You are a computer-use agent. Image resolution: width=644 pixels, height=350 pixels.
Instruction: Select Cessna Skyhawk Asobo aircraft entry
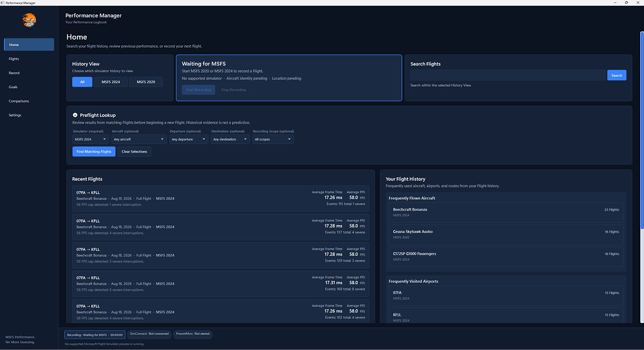click(506, 234)
